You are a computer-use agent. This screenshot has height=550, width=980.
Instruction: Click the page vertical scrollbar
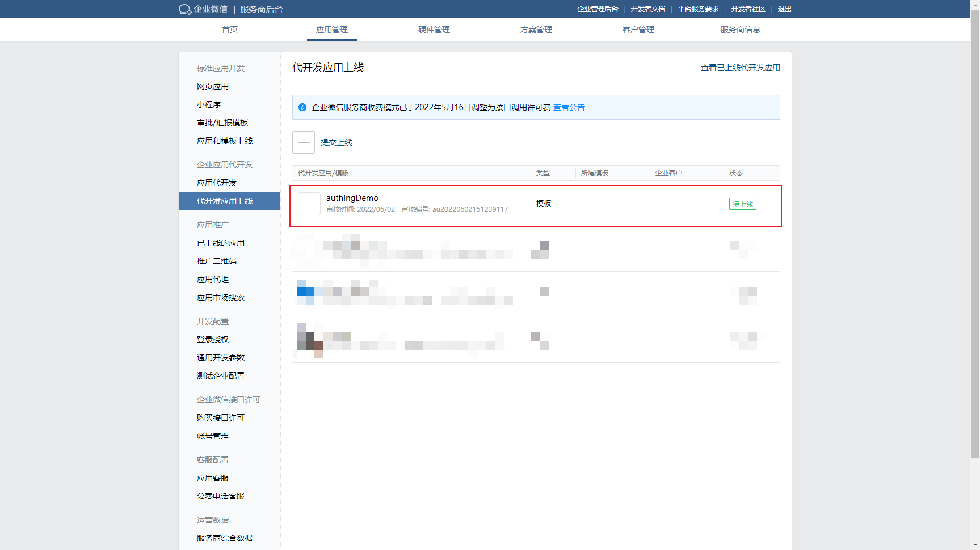(x=975, y=227)
